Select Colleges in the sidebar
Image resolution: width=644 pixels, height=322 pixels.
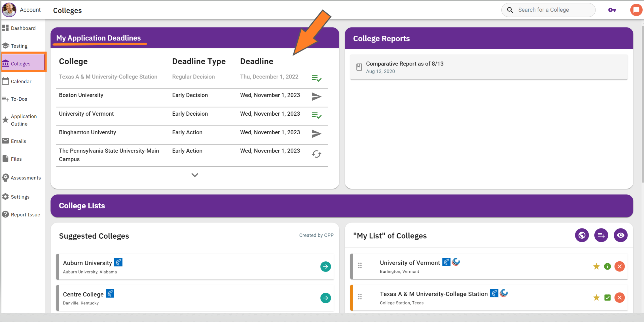pos(23,63)
